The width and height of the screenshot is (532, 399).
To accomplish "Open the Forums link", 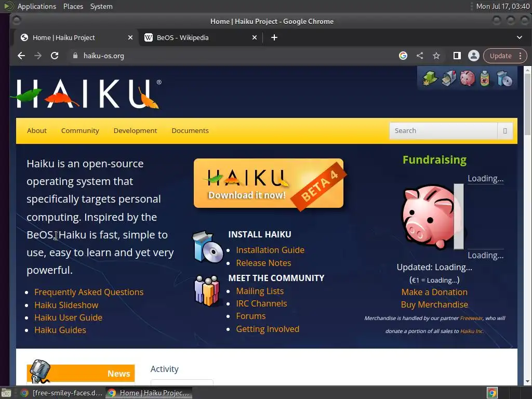I will [x=251, y=316].
